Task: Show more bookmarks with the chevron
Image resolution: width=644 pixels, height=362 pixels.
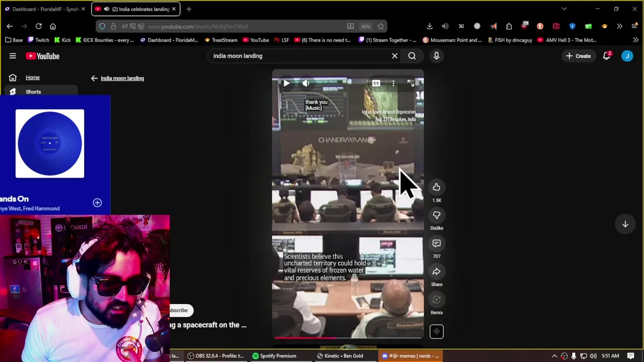Action: point(635,40)
